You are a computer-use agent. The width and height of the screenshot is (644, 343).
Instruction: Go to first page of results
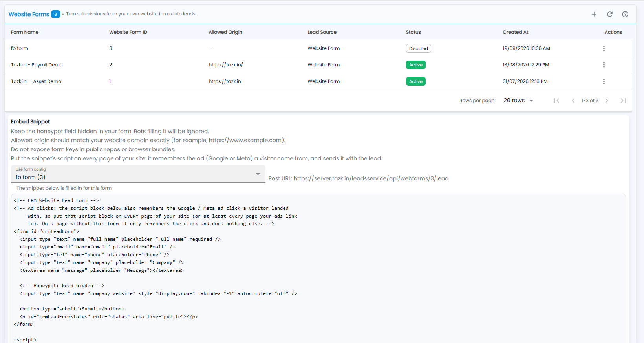click(557, 101)
